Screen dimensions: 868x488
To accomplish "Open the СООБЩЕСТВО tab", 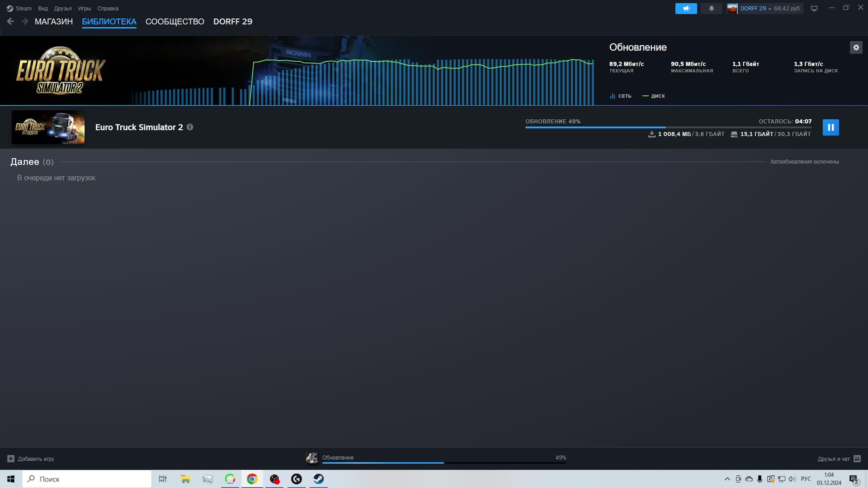I will tap(175, 22).
